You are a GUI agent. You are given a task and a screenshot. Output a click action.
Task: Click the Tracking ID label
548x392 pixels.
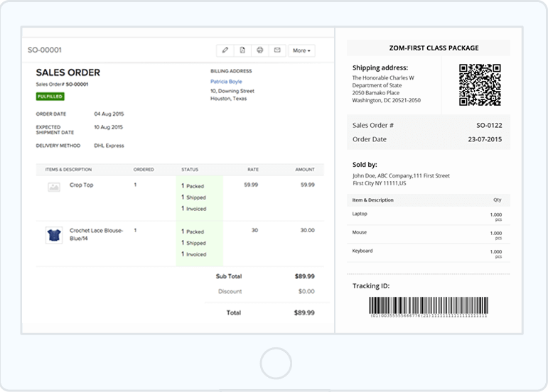click(371, 286)
